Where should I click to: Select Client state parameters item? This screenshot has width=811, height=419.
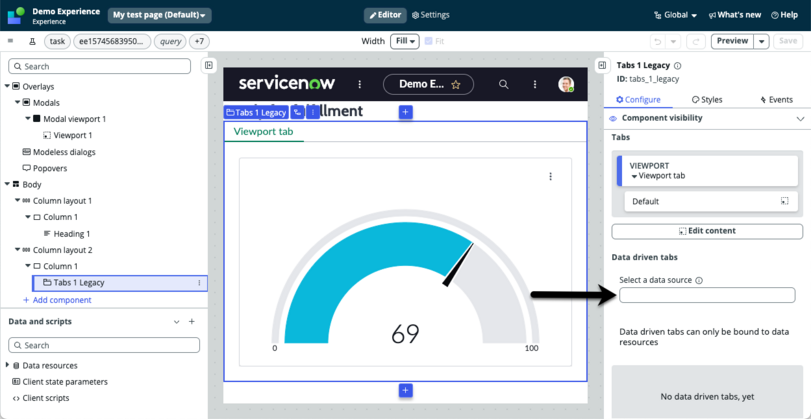tap(60, 382)
